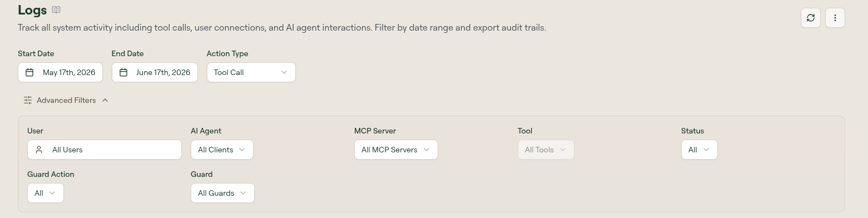Click the MCP Server label
868x218 pixels.
coord(375,131)
